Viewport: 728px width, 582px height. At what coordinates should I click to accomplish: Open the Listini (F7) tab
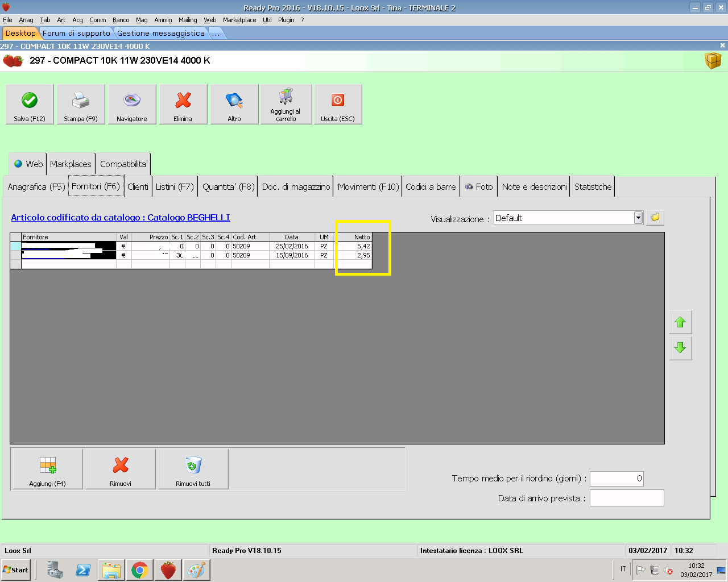point(175,186)
